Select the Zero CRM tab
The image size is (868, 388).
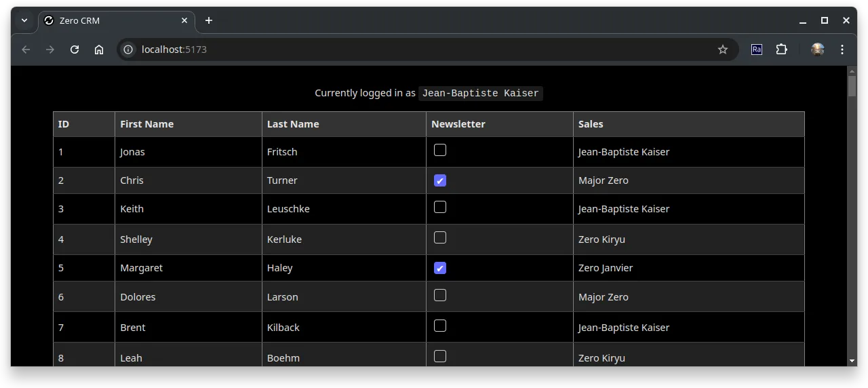[117, 21]
